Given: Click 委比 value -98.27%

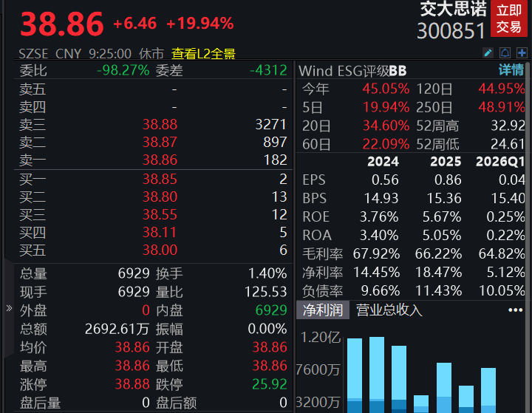Looking at the screenshot, I should (x=123, y=71).
